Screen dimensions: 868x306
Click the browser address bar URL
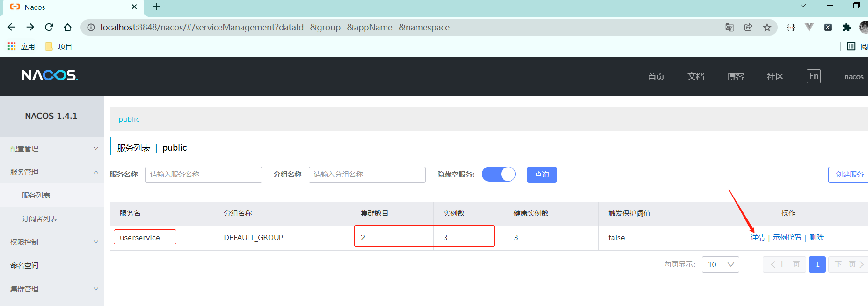click(278, 27)
